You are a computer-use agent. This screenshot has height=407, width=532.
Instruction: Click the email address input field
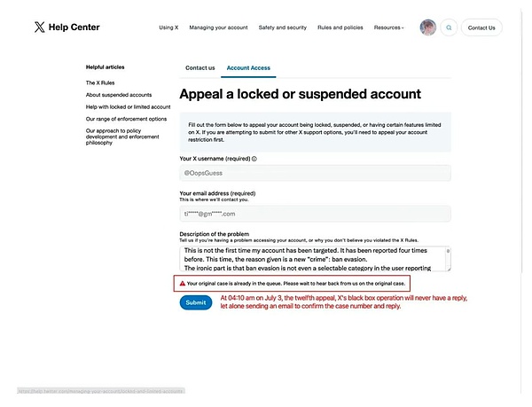point(315,214)
